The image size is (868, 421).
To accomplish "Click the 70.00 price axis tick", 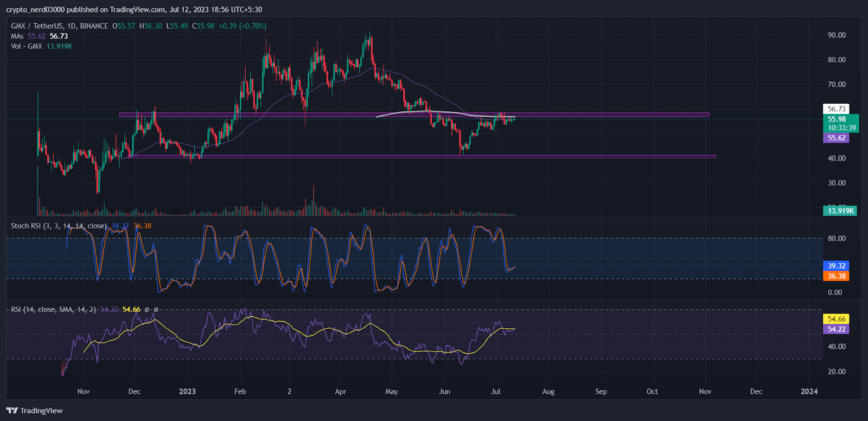I will (837, 85).
